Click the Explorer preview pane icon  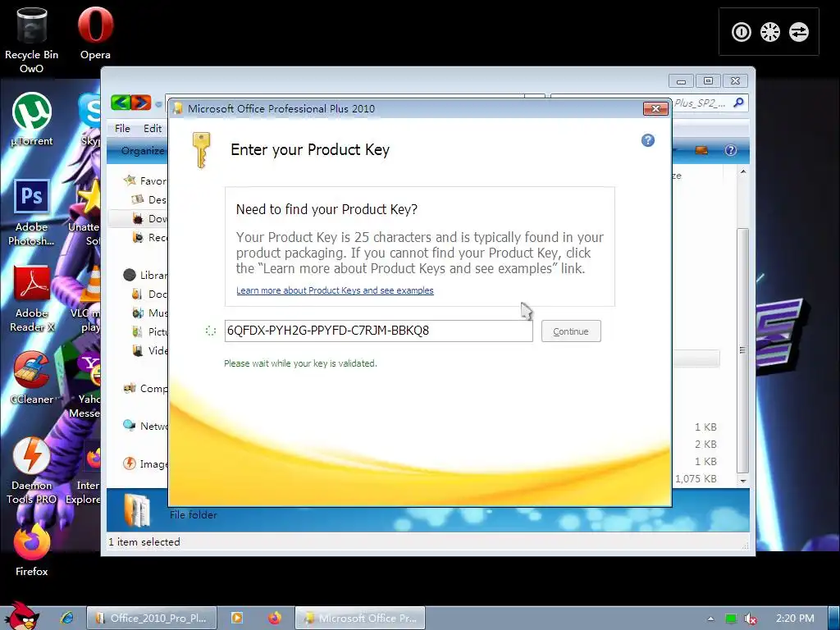click(x=701, y=151)
